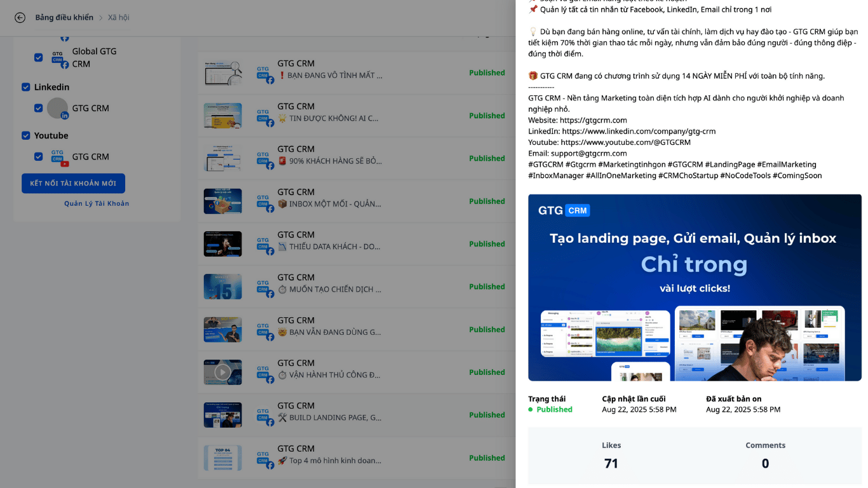Image resolution: width=868 pixels, height=488 pixels.
Task: Click the linkedin.com/company/gtg-crm URL text
Action: point(639,131)
